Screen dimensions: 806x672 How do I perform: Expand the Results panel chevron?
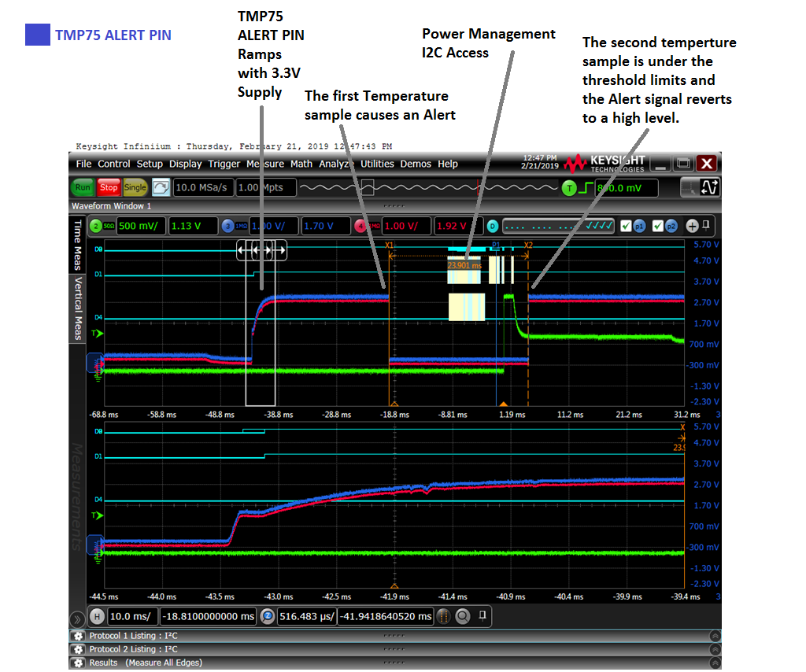click(715, 663)
